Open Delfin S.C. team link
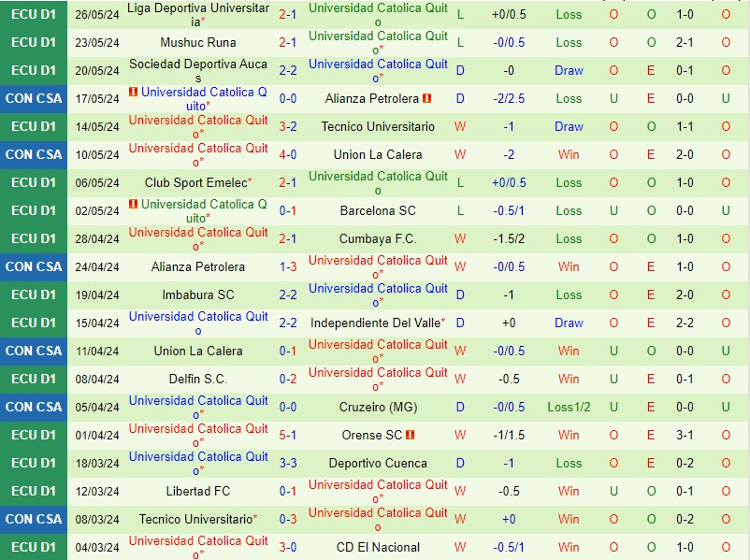The height and width of the screenshot is (560, 750). [198, 379]
